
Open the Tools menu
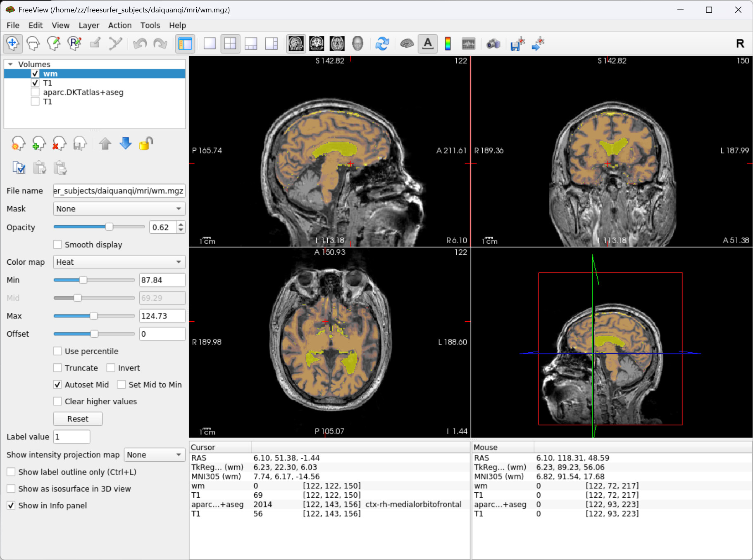[150, 25]
